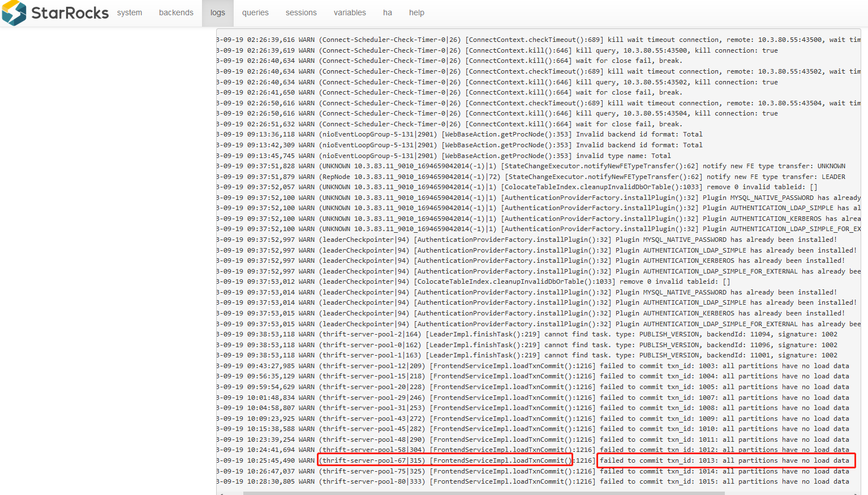
Task: Click the highlighted thrift-server-pool-67 log text
Action: click(x=445, y=460)
